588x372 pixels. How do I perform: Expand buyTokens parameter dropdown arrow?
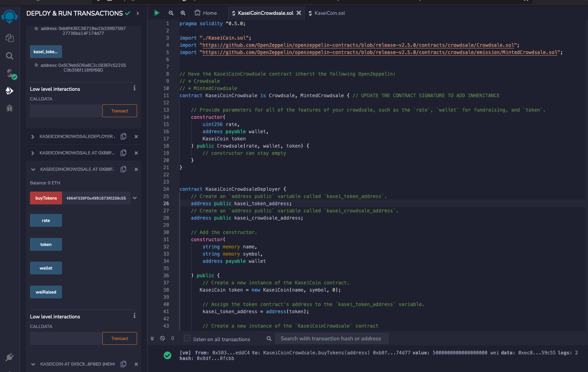(135, 198)
